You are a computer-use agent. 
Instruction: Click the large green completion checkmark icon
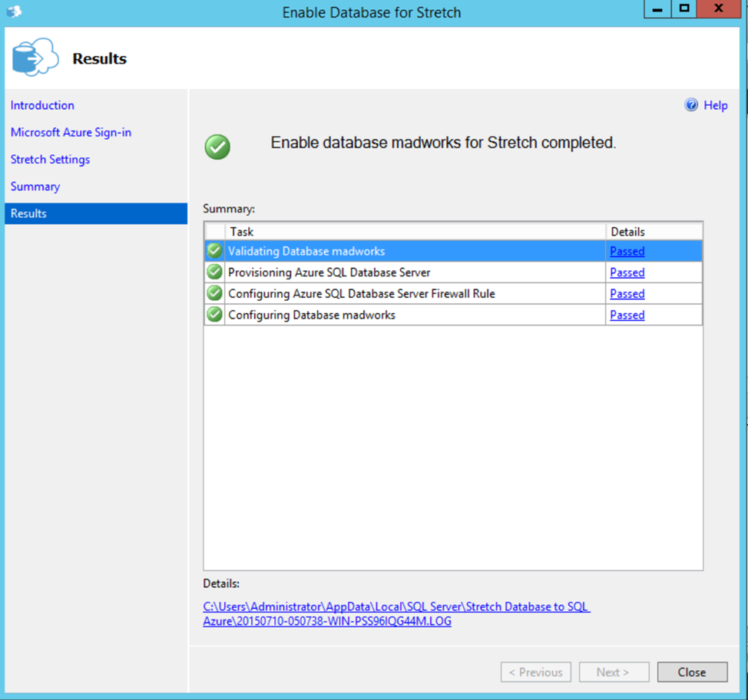click(x=217, y=147)
